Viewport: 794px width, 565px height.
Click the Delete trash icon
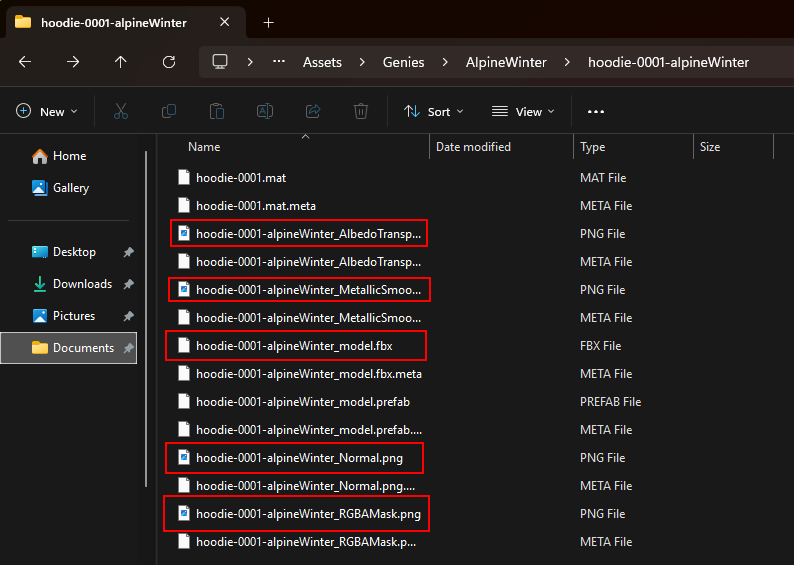coord(361,111)
